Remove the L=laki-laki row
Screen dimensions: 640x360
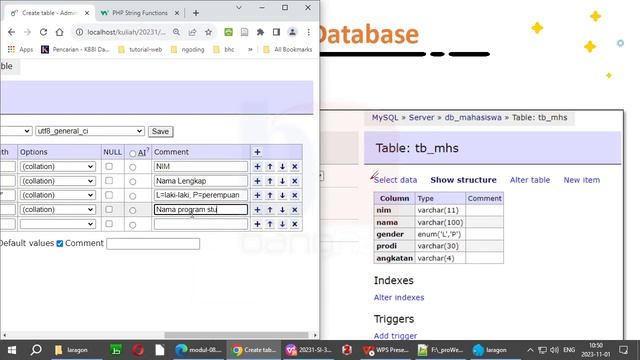click(295, 195)
